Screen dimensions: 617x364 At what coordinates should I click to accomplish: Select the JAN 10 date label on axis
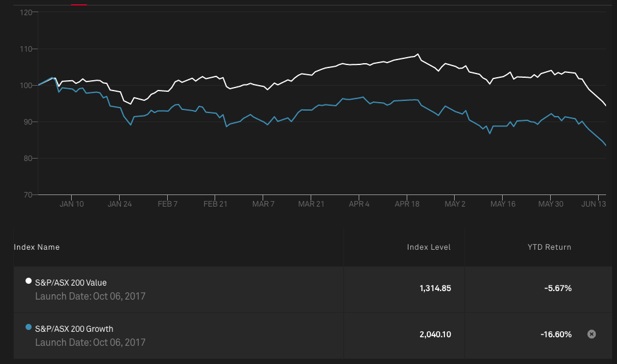72,204
